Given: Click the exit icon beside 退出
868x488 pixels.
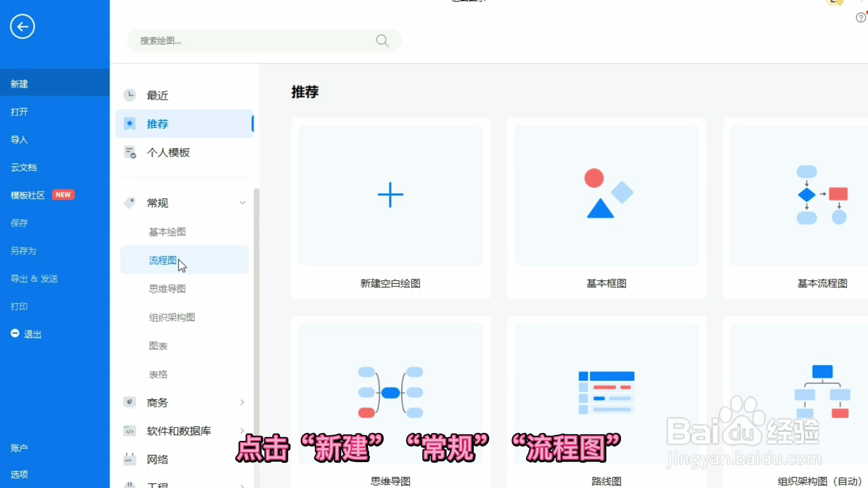Looking at the screenshot, I should tap(15, 333).
